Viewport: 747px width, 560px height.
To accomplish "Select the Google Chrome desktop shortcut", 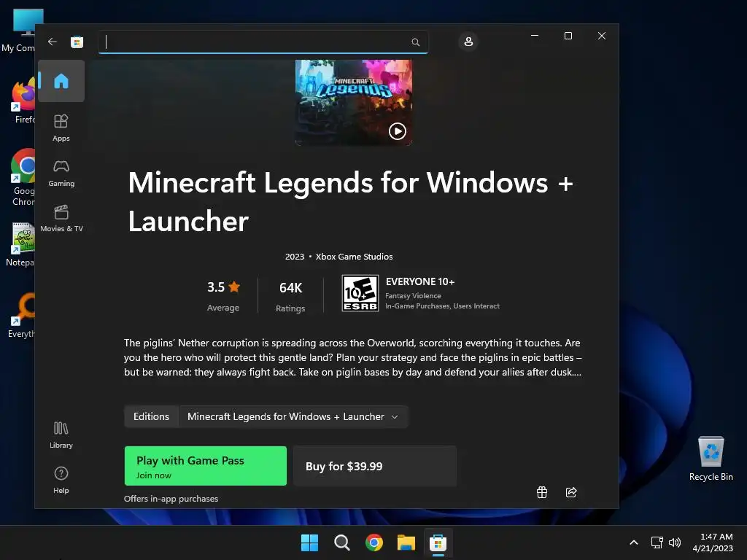I will [22, 177].
